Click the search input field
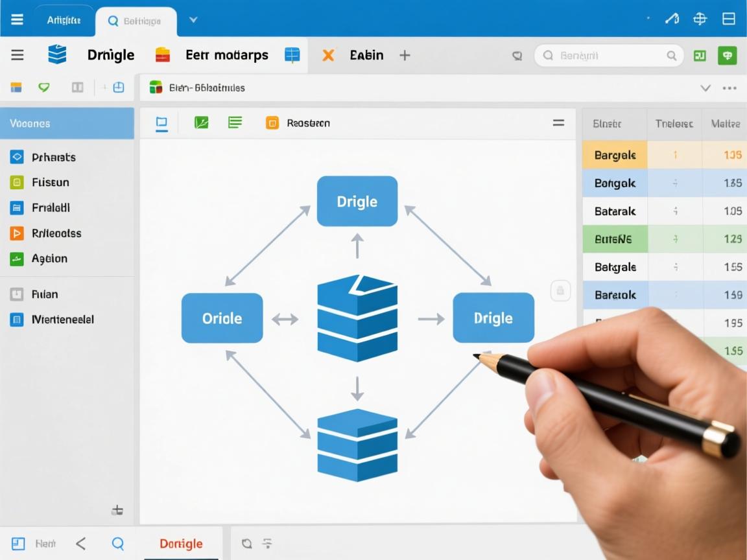 coord(608,56)
